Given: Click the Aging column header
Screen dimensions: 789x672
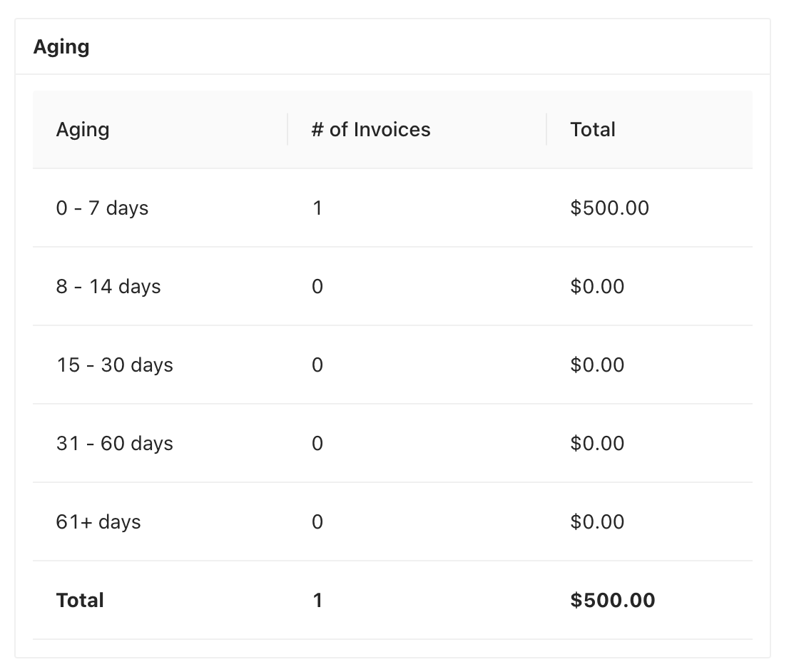Looking at the screenshot, I should pos(83,130).
